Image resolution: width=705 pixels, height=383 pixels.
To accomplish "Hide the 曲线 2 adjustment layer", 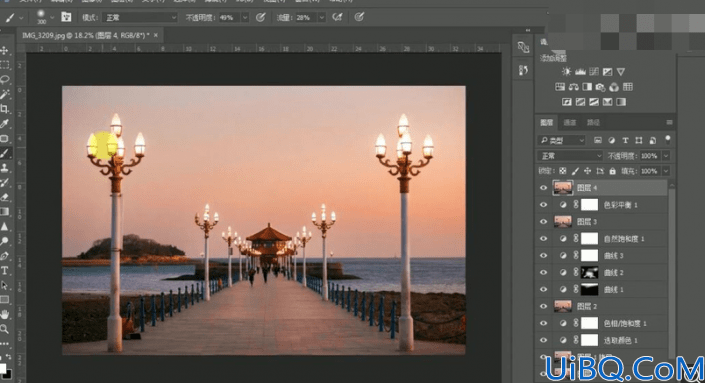I will [x=544, y=272].
